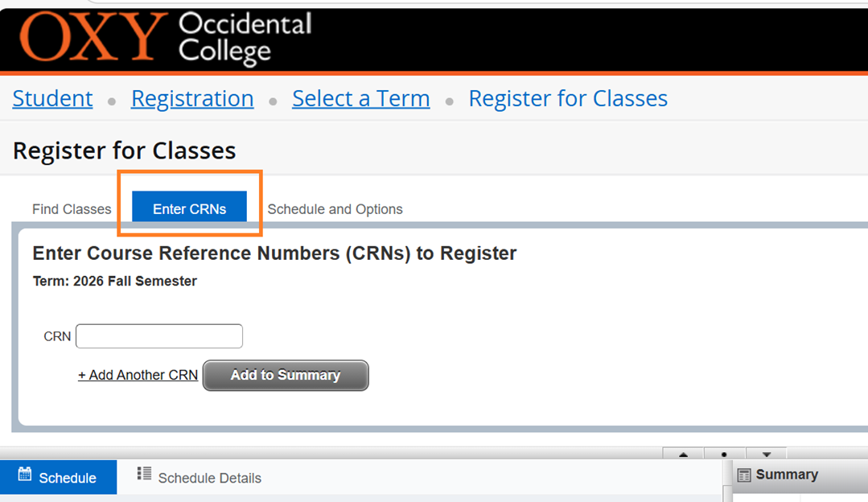Click the upward arrow panel resize control
868x502 pixels.
pos(683,455)
